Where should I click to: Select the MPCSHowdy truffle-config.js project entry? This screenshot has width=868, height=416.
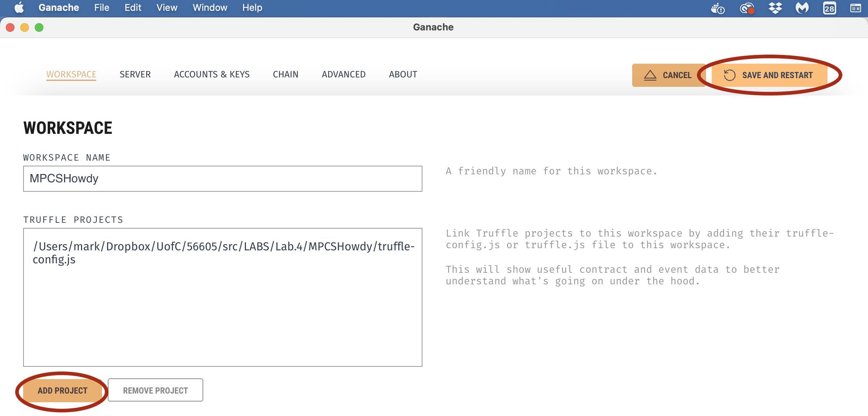tap(223, 252)
